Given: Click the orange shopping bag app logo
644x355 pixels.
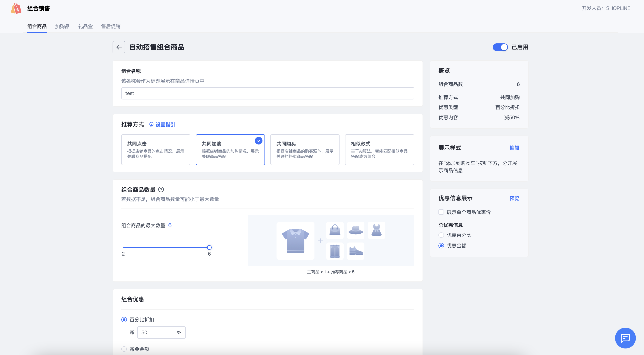Looking at the screenshot, I should coord(16,8).
